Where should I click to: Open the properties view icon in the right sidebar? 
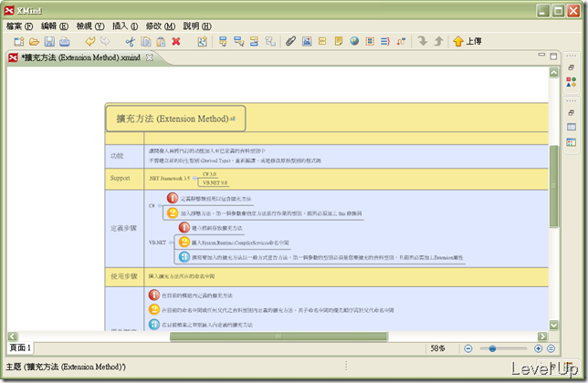[x=572, y=127]
